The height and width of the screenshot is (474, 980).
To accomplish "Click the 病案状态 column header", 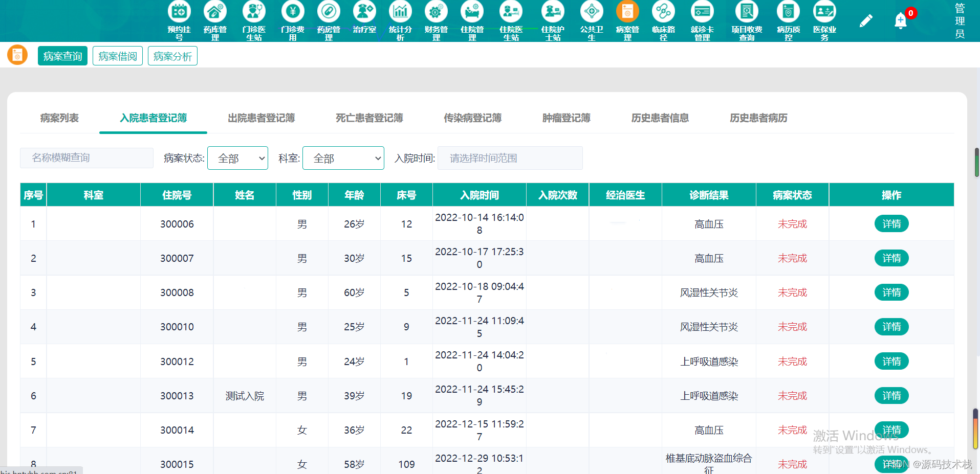I will click(x=792, y=195).
